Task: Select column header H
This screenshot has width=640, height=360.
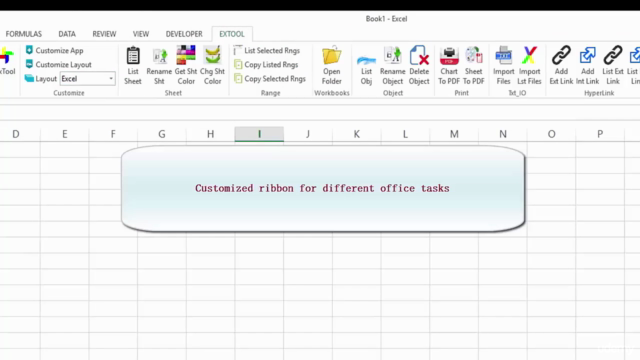Action: [210, 134]
